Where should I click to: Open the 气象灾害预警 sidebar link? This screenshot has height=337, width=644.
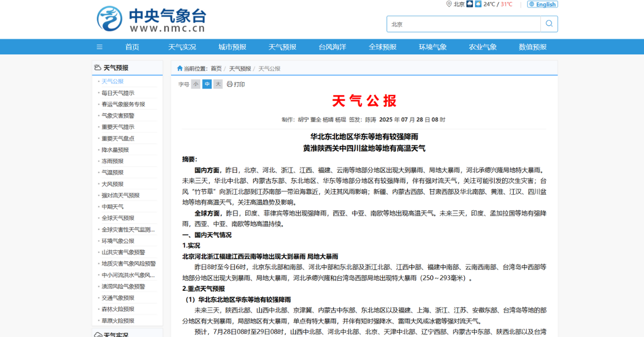pyautogui.click(x=118, y=115)
